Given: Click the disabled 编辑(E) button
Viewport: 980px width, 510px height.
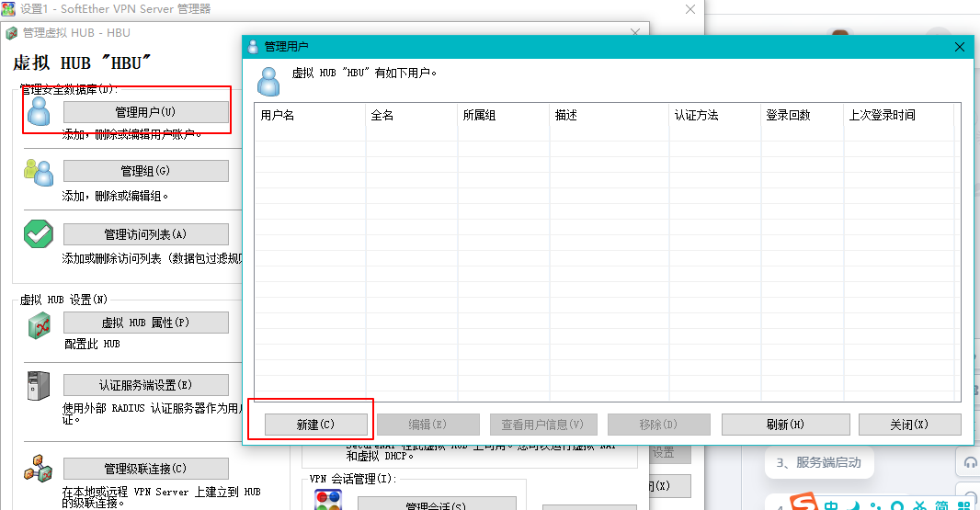Looking at the screenshot, I should point(427,425).
